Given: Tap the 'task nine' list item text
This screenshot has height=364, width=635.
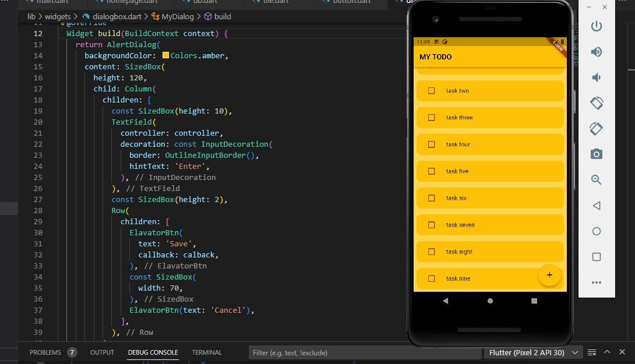Looking at the screenshot, I should click(x=458, y=278).
